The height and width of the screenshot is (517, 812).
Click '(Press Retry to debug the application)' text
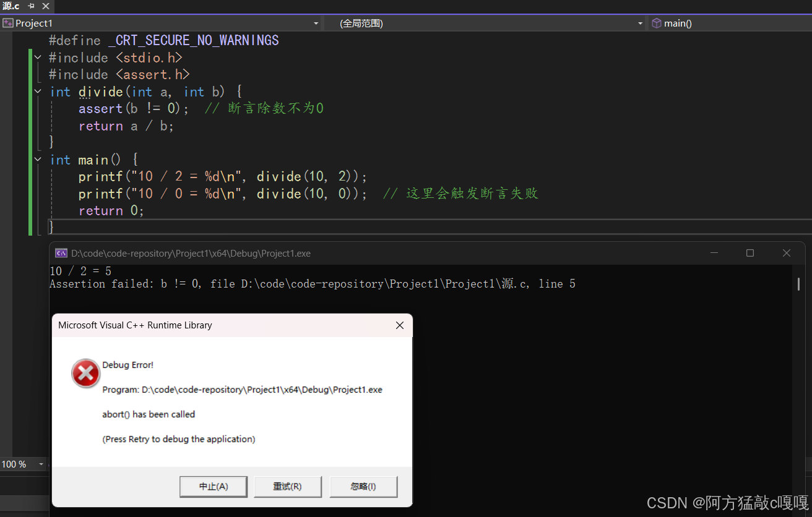point(178,439)
